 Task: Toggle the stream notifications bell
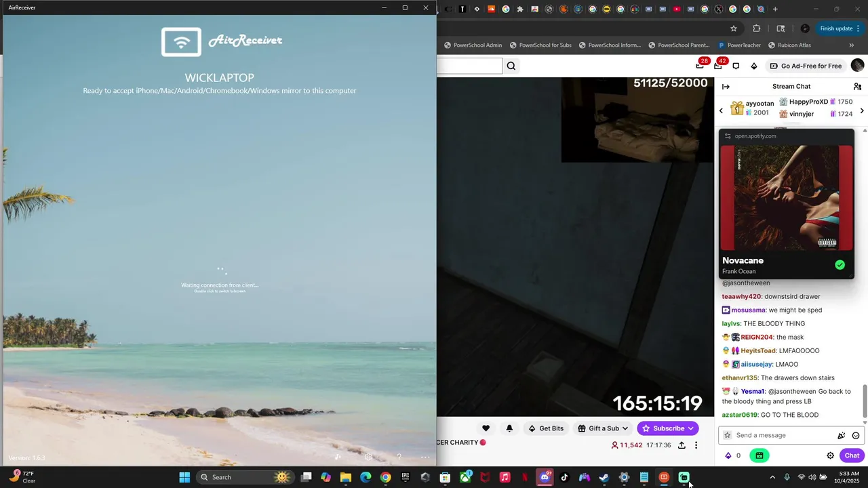tap(509, 428)
